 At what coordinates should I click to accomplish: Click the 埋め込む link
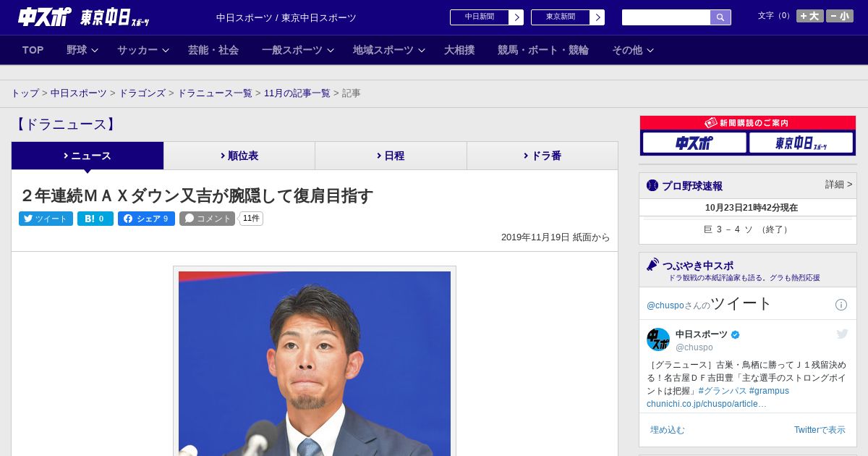click(667, 430)
